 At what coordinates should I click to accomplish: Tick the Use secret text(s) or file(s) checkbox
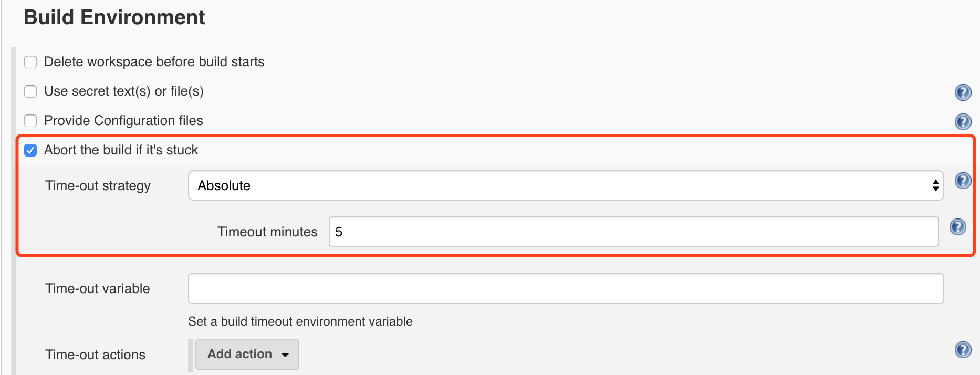(x=30, y=91)
